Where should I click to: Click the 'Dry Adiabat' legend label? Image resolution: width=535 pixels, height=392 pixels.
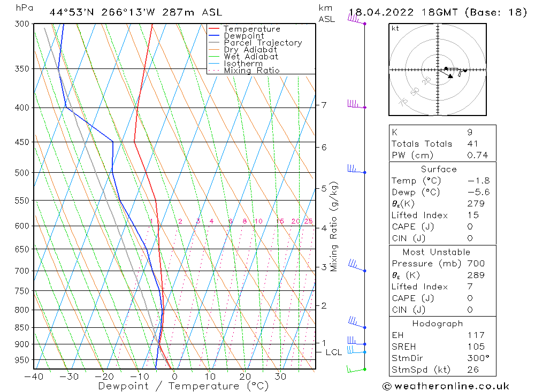pos(250,50)
